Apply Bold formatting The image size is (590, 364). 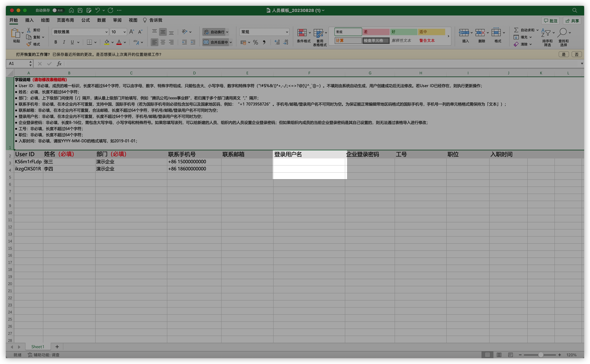(56, 42)
